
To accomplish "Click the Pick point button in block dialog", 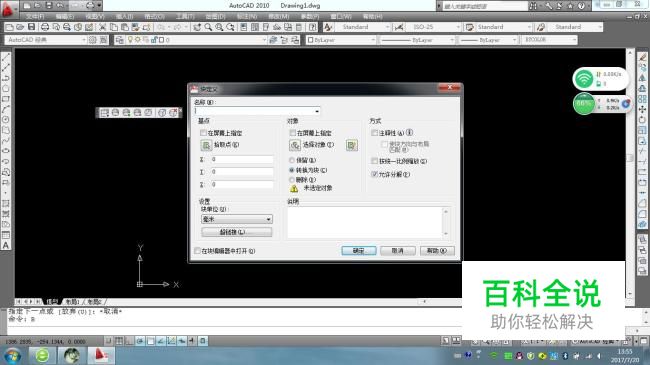I will 206,145.
